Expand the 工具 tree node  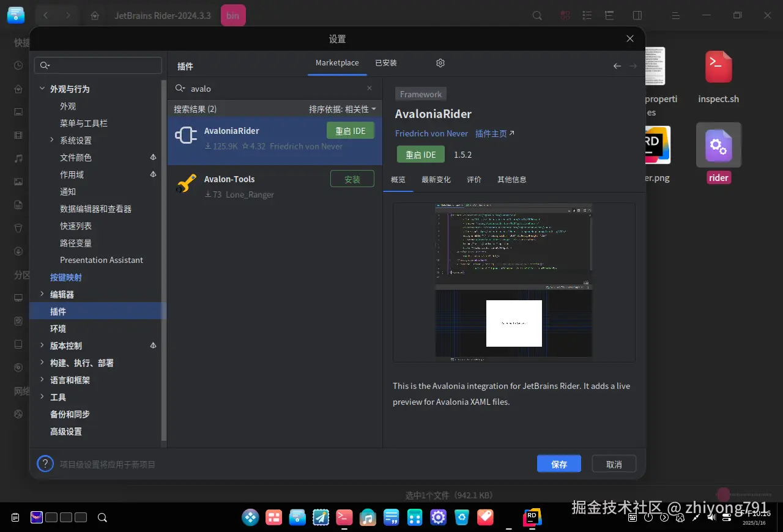click(x=42, y=397)
